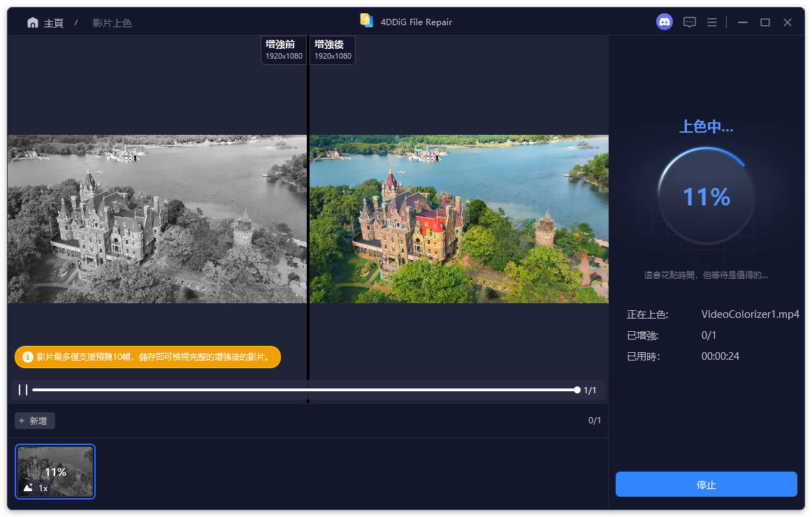Select 主頁 in the breadcrumb

[53, 22]
